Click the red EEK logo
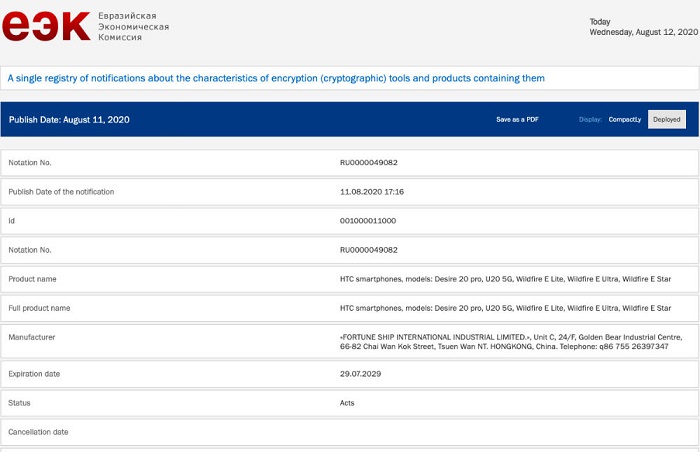 point(46,26)
